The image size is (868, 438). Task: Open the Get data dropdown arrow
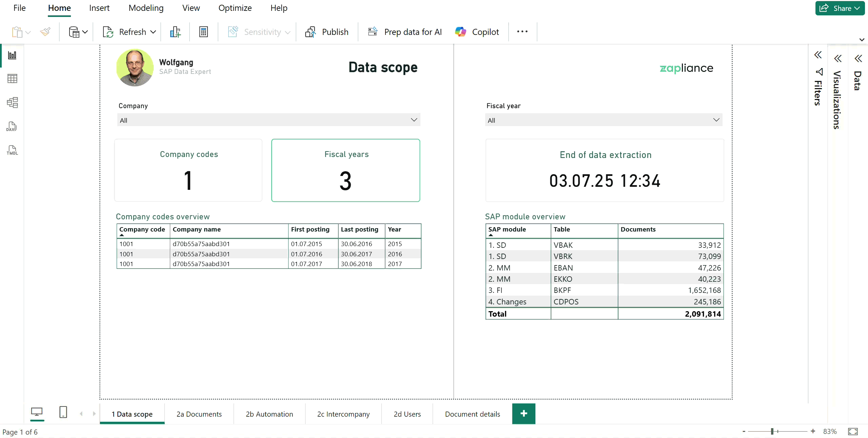pyautogui.click(x=85, y=32)
